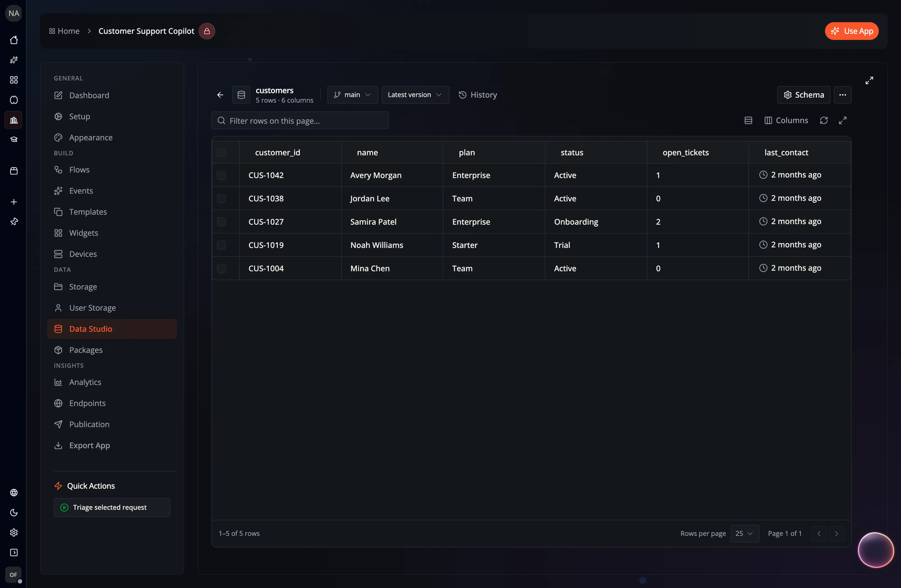901x588 pixels.
Task: Open Templates in the sidebar
Action: pyautogui.click(x=112, y=212)
